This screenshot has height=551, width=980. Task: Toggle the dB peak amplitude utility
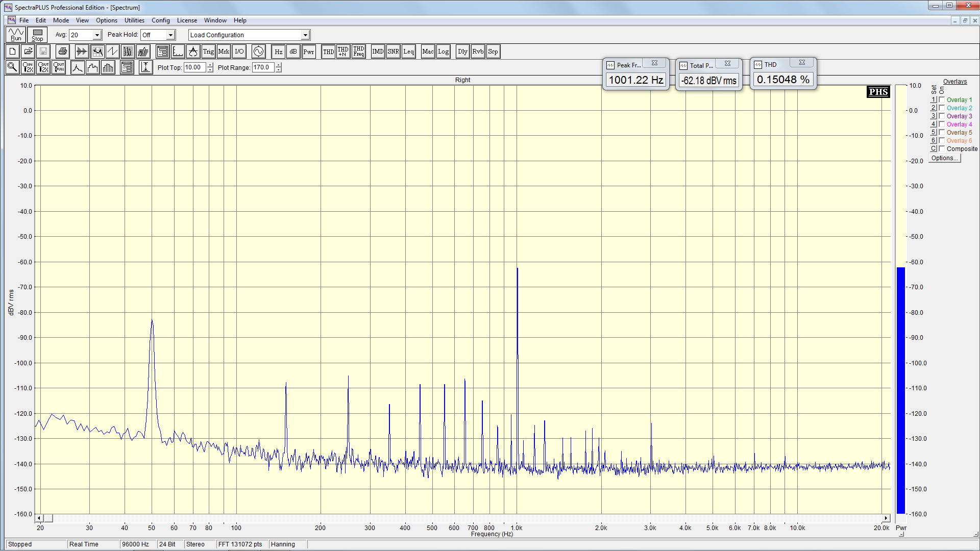coord(293,52)
